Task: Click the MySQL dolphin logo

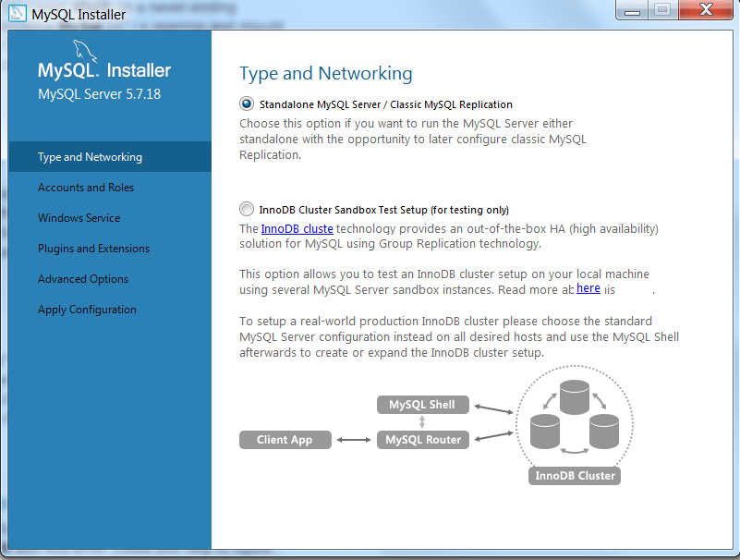Action: pos(85,52)
